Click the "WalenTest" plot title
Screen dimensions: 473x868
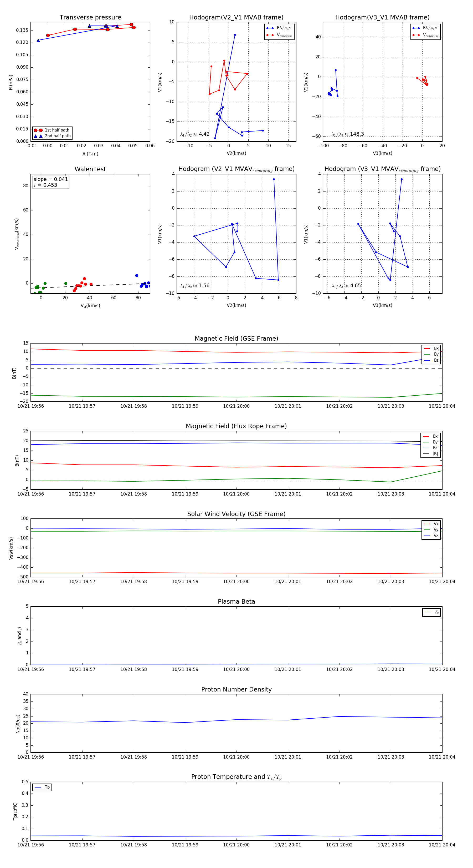(x=90, y=169)
